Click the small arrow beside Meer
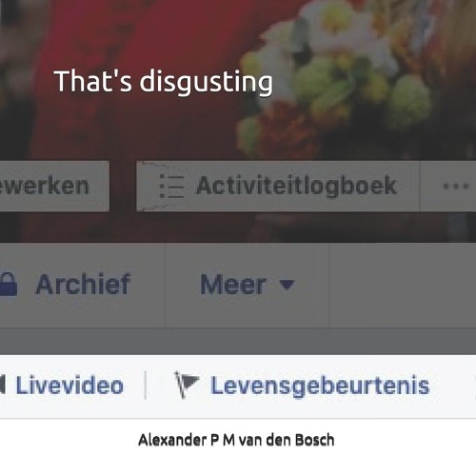476x476 pixels. coord(288,284)
